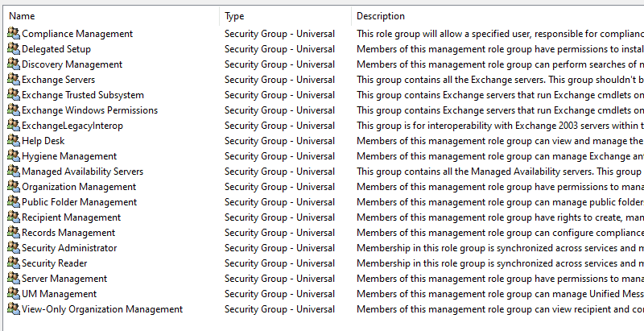
Task: Select the ExchangeLegacyInterop group name
Action: tap(72, 126)
